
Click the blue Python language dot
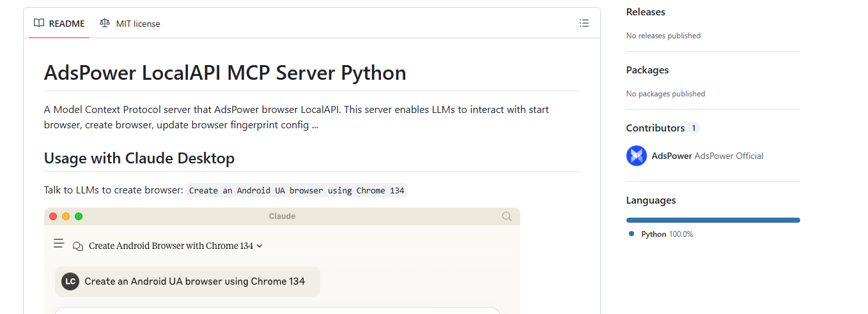pyautogui.click(x=632, y=234)
